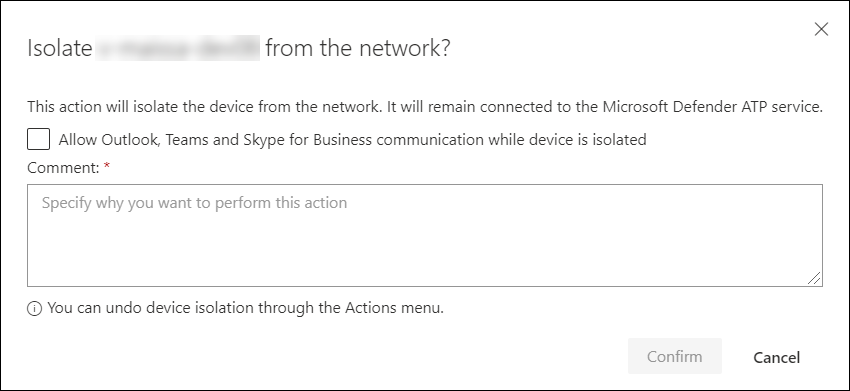The height and width of the screenshot is (391, 850).
Task: Click the word "Isolate" in the dialog heading
Action: point(60,48)
